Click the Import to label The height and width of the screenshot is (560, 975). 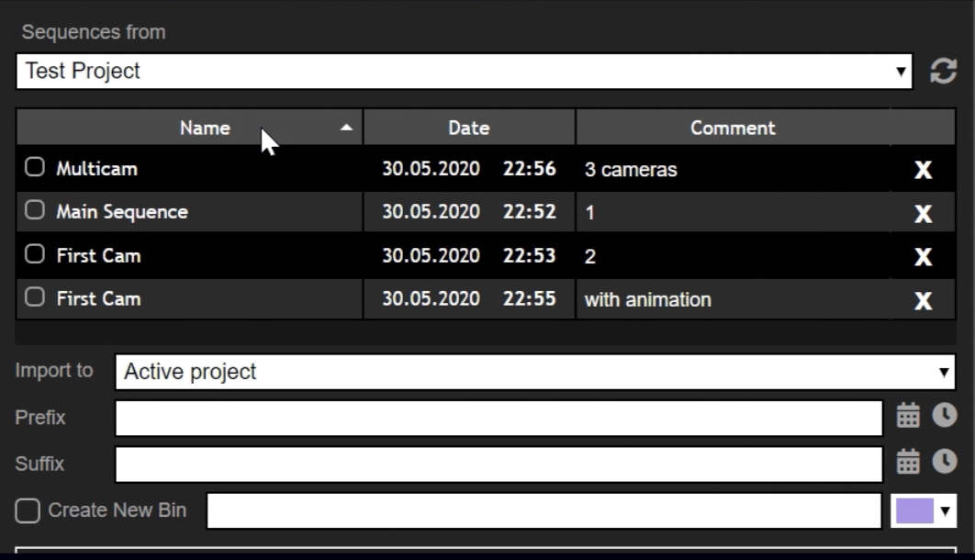(54, 371)
